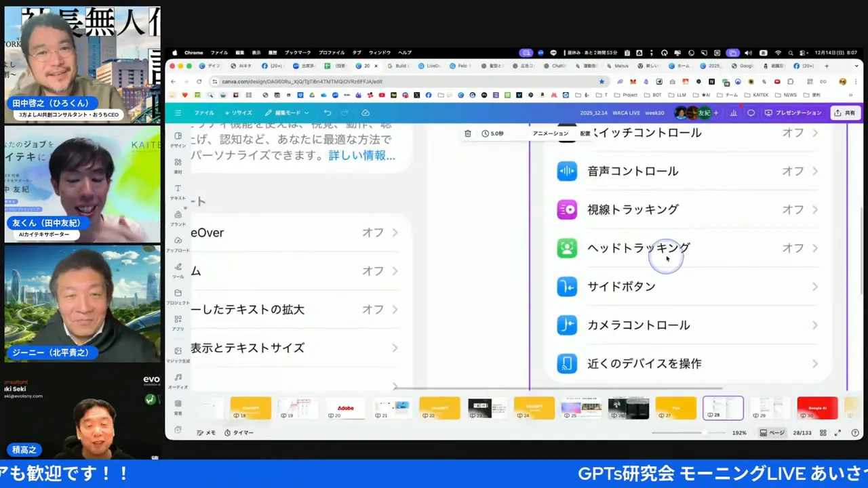This screenshot has height=488, width=868.
Task: Open the 詳しい情報 link
Action: (361, 155)
